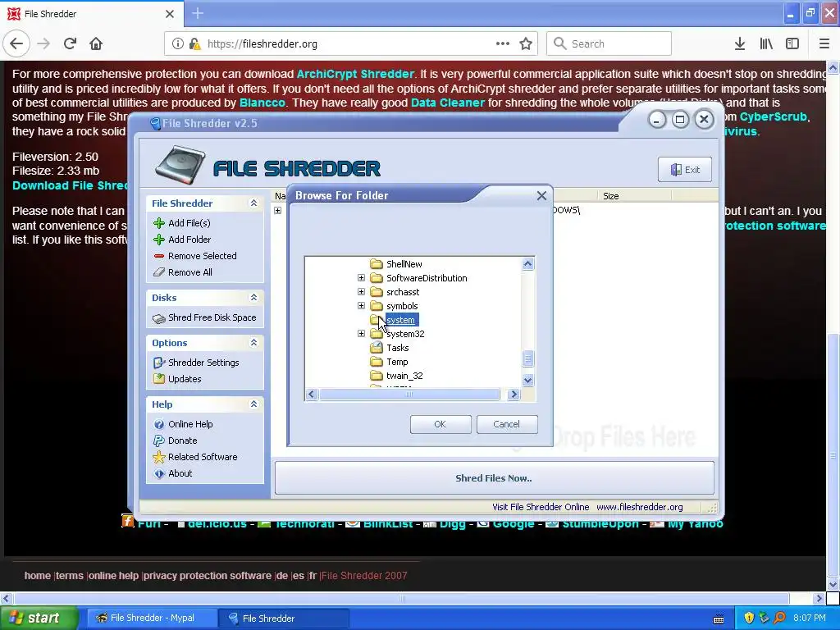This screenshot has width=840, height=630.
Task: Expand the symbols folder node
Action: (x=361, y=305)
